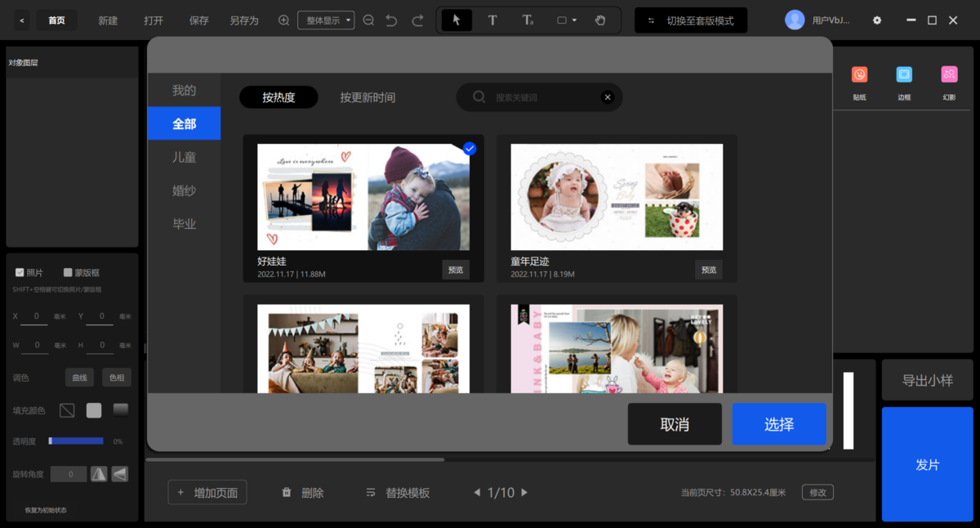Select the small-text Ta tool

pos(528,20)
